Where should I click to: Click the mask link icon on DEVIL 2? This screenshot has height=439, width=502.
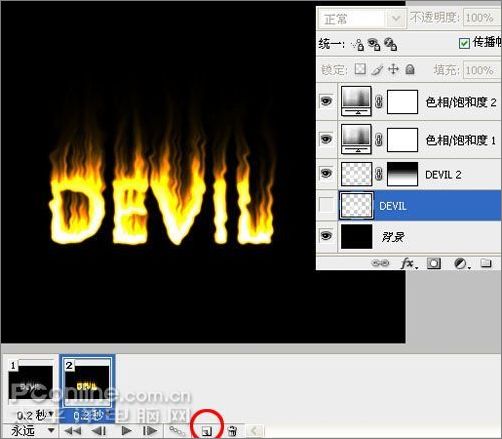click(379, 174)
